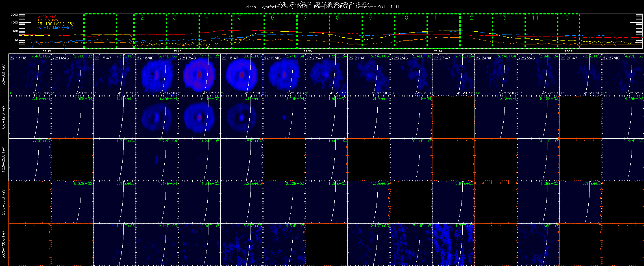Open the 6-12 keV image labeled 3.39E+04
The image size is (644, 266).
157,117
